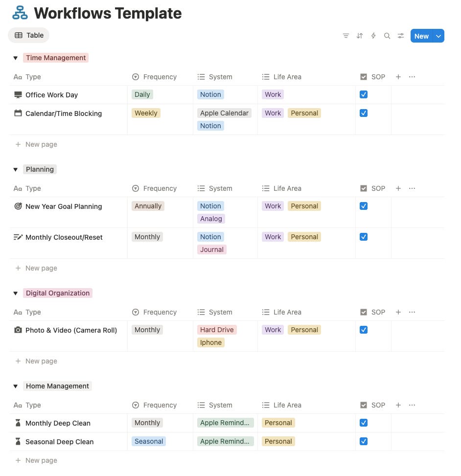
Task: Click Apple Remind... tag in Monthly Deep Clean
Action: (225, 423)
